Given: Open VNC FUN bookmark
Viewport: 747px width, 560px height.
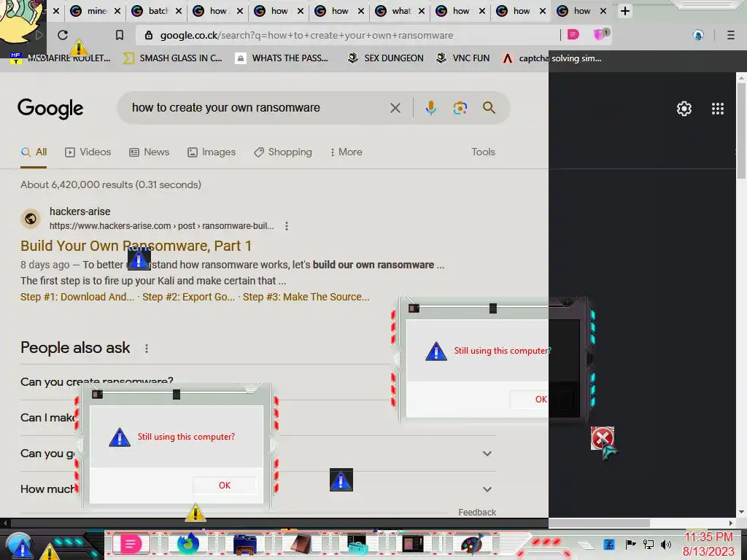Looking at the screenshot, I should 462,58.
